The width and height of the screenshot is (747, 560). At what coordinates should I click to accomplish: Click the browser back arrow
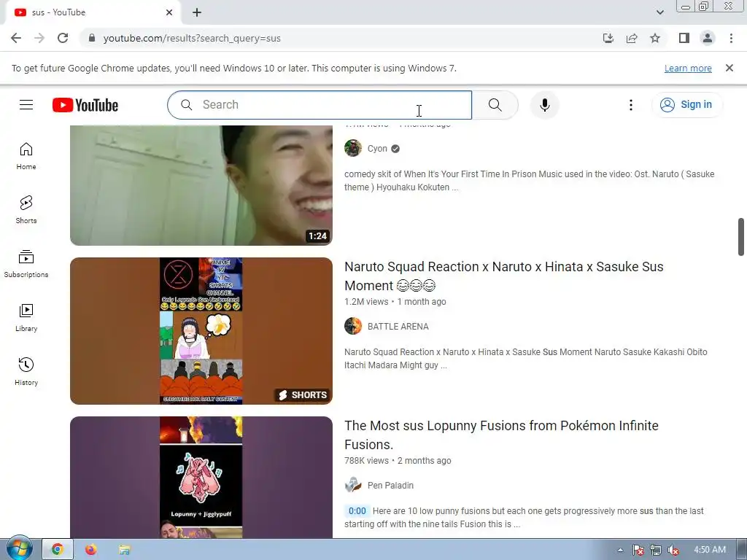pos(16,38)
